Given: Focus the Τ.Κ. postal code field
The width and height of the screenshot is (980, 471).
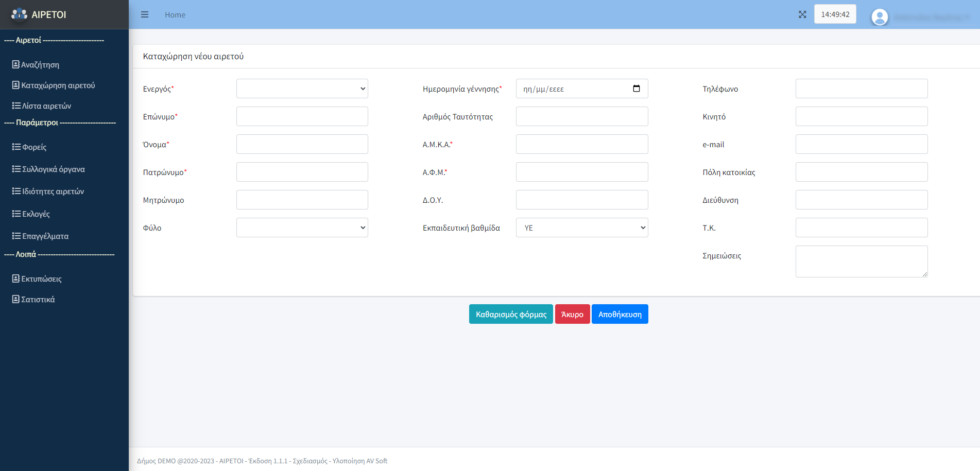Looking at the screenshot, I should tap(862, 228).
